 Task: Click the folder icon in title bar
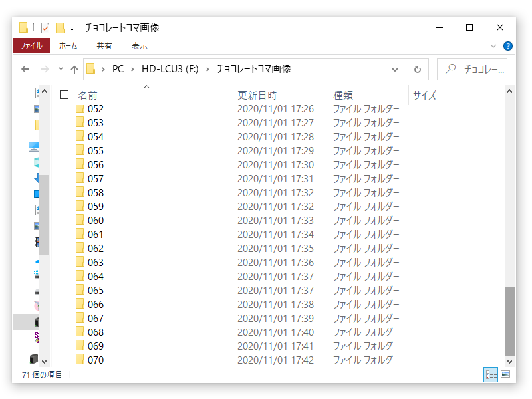coord(23,27)
